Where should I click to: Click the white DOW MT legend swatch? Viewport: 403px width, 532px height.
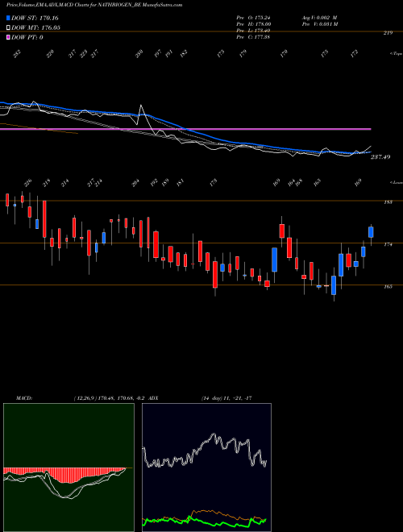8,27
